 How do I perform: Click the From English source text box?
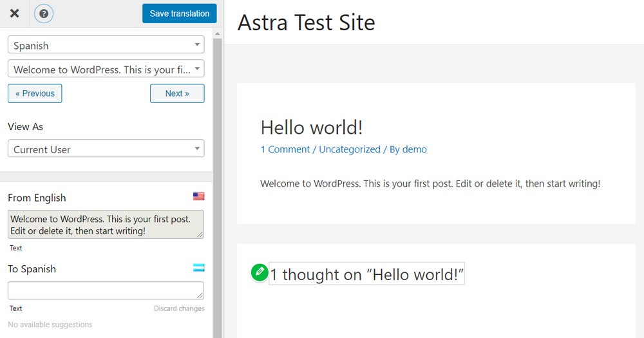click(x=106, y=224)
